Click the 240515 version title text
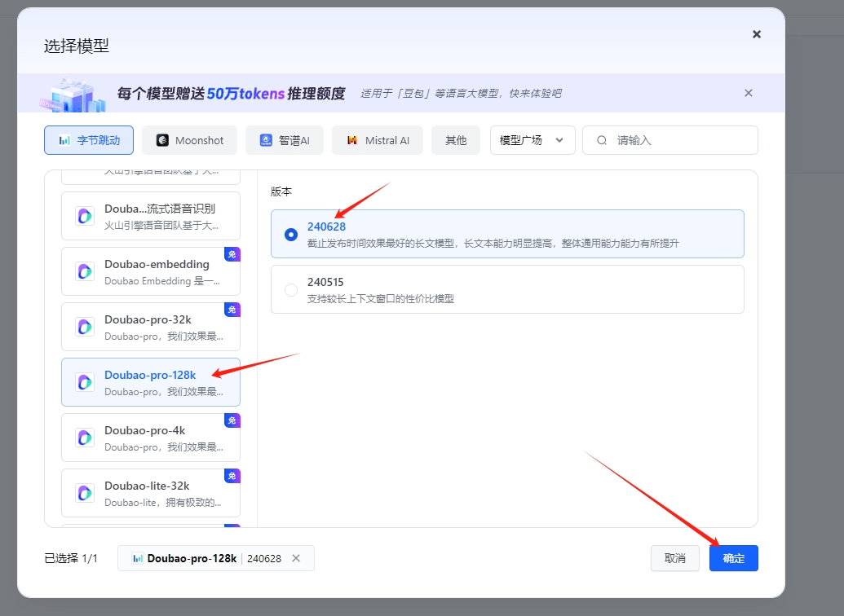This screenshot has height=616, width=844. (x=325, y=282)
